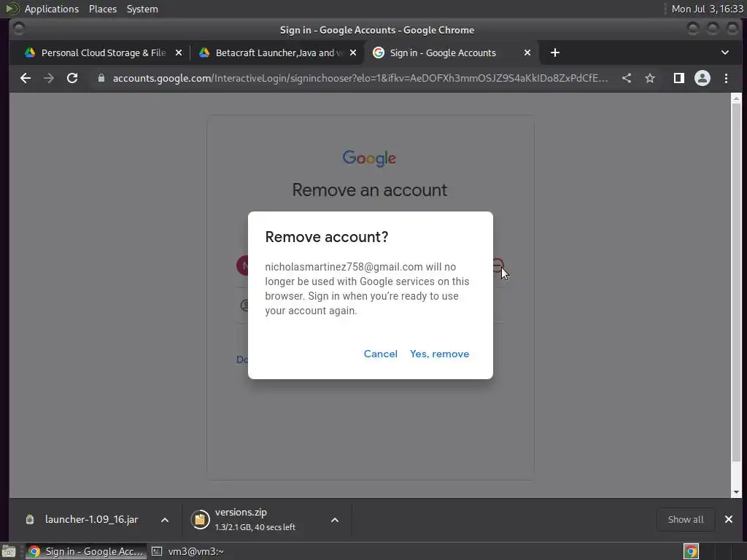Click the page vertical scrollbar
Screen dimensions: 747x560
point(736,281)
